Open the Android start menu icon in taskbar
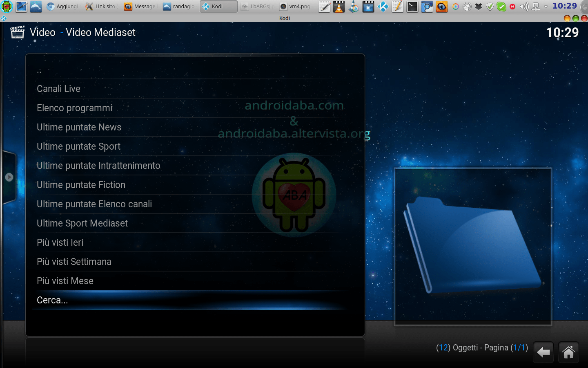588x368 pixels. [x=7, y=7]
